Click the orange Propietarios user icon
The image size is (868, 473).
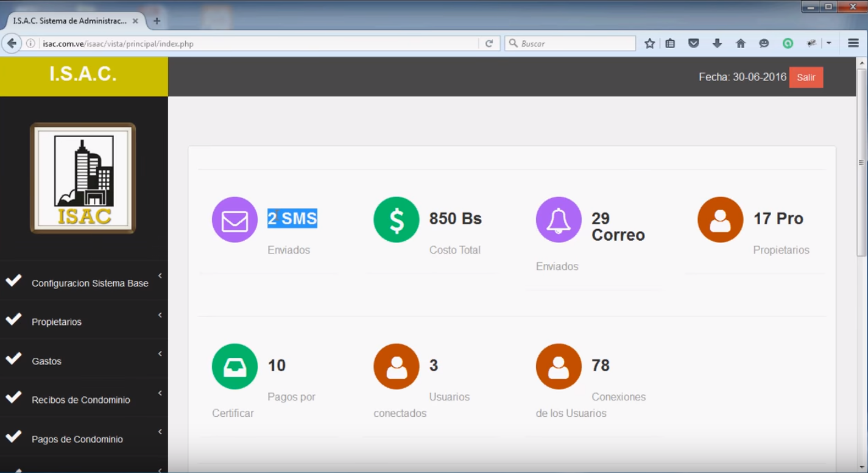point(721,220)
